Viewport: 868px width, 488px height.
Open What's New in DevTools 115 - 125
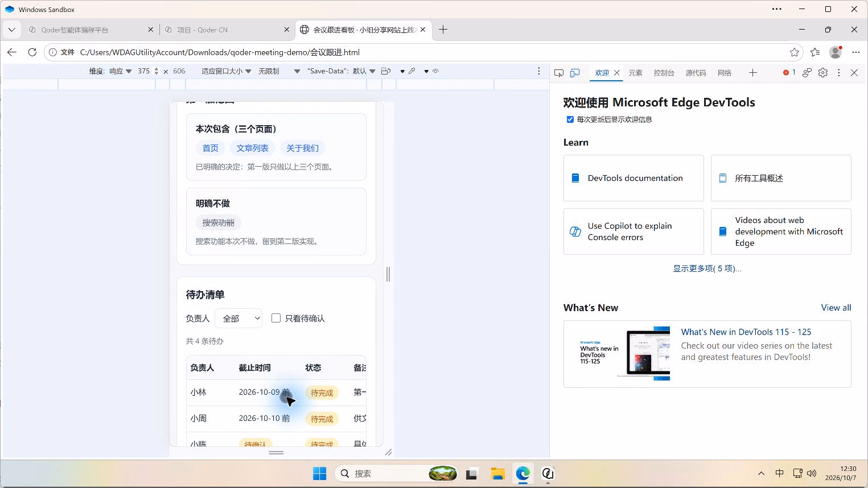746,332
